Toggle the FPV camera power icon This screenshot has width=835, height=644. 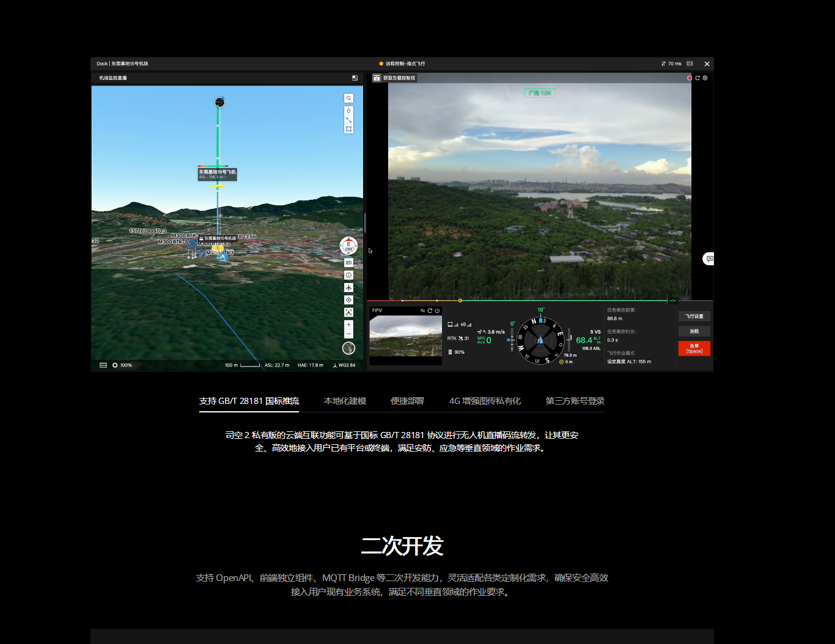(437, 311)
